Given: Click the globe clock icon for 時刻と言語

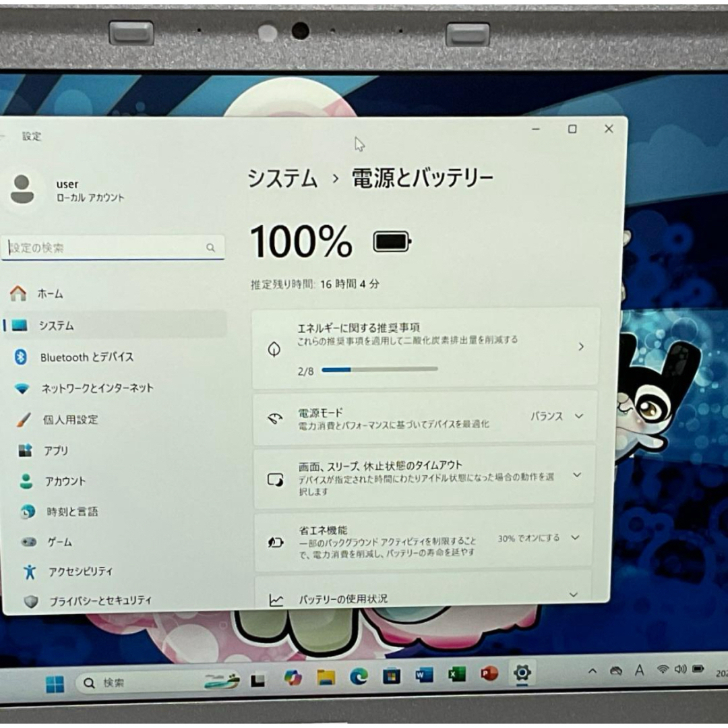Looking at the screenshot, I should coord(28,511).
